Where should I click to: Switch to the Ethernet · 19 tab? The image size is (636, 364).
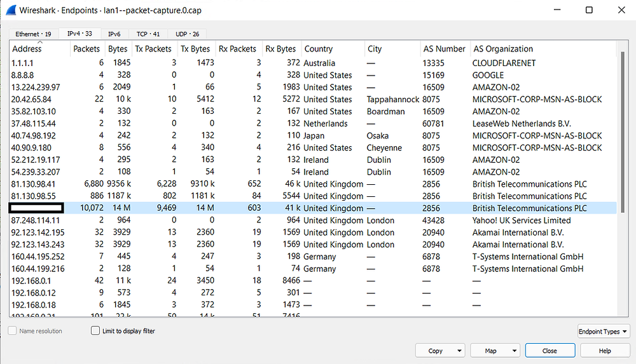33,34
